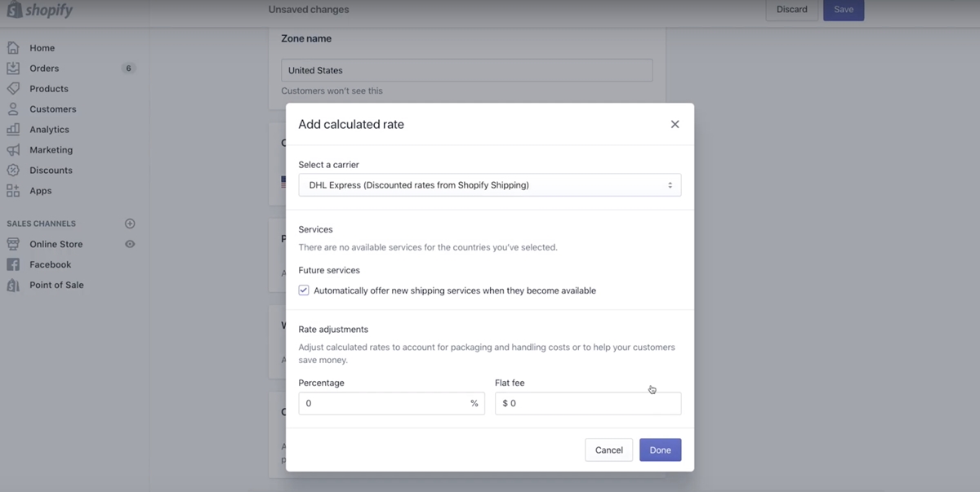Screen dimensions: 980x492
Task: Click 'Customers won't see this' hint
Action: pyautogui.click(x=332, y=91)
